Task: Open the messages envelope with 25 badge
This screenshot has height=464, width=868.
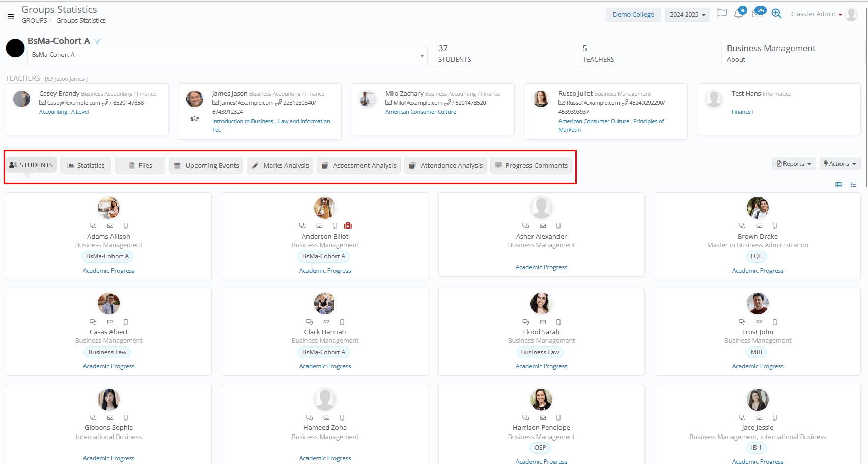Action: [757, 14]
